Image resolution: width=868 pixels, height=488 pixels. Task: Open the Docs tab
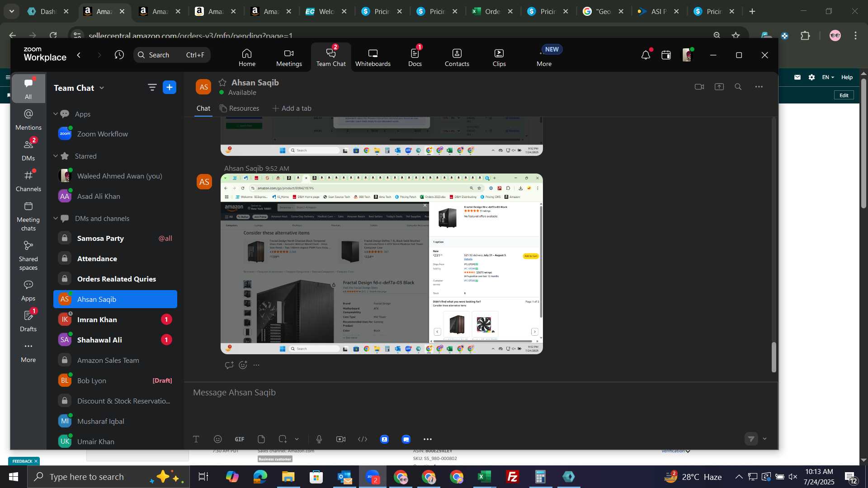pyautogui.click(x=415, y=57)
